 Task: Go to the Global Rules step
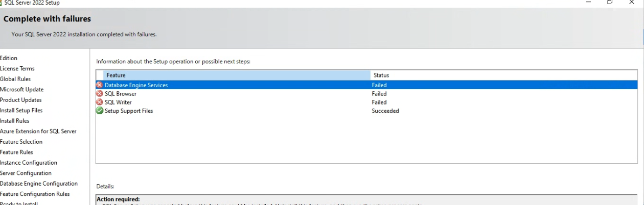coord(15,79)
